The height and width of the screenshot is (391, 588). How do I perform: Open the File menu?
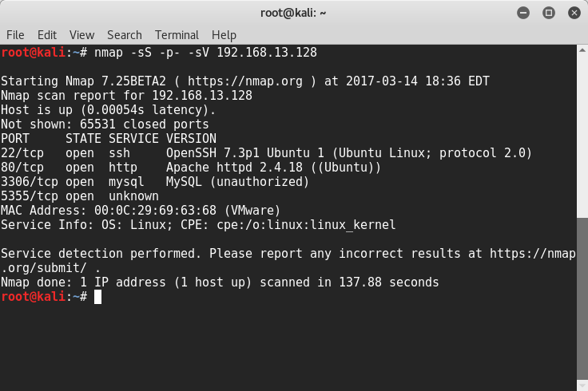click(x=15, y=35)
